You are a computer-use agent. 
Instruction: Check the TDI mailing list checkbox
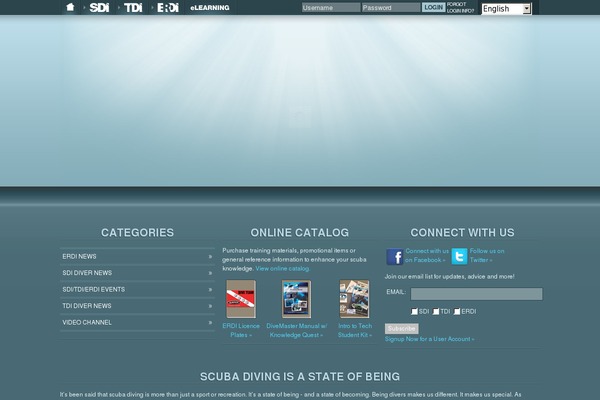point(437,311)
